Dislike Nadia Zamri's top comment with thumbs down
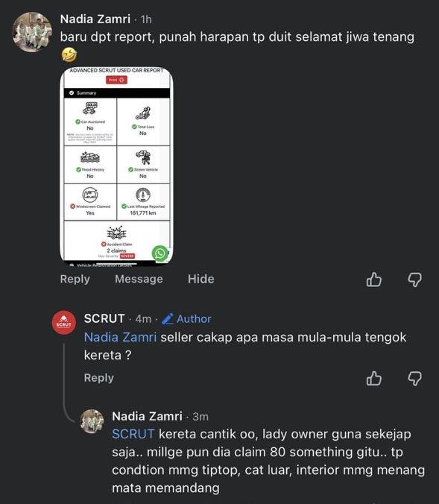Viewport: 439px width, 504px height. (414, 280)
